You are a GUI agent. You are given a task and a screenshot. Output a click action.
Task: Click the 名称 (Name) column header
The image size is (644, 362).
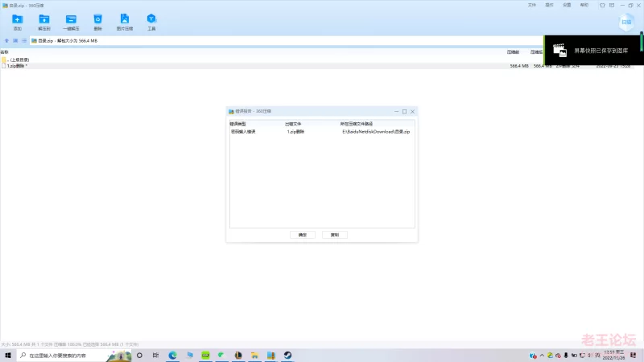(x=5, y=52)
